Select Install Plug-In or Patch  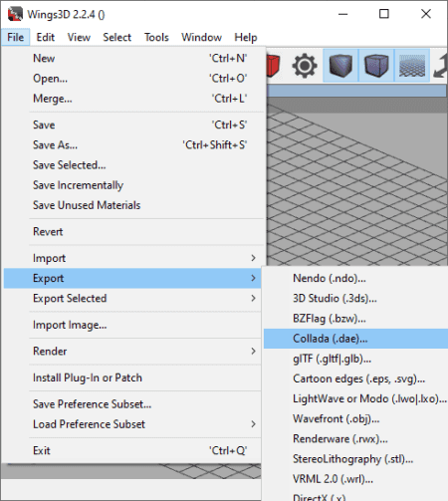(132, 377)
